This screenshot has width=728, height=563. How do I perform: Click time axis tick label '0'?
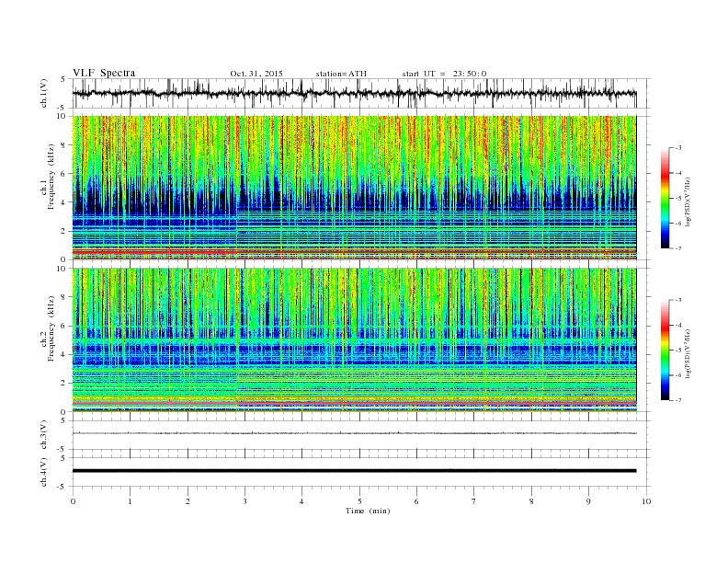(x=73, y=501)
